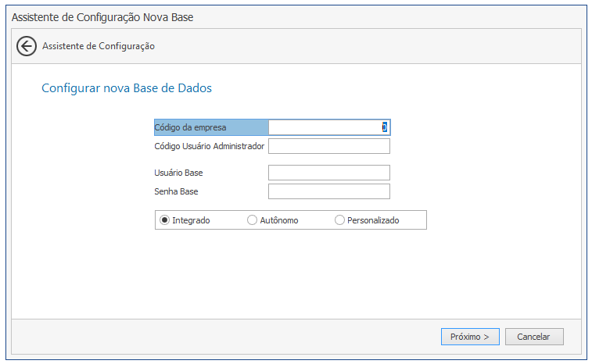The image size is (592, 364).
Task: Click the Código Usuário Administrador label text
Action: 209,146
